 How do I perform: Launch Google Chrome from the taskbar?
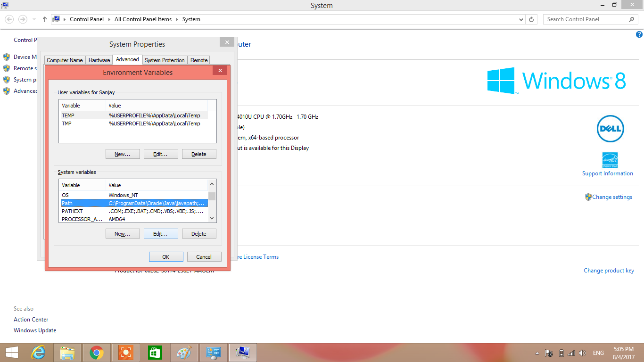[x=97, y=353]
